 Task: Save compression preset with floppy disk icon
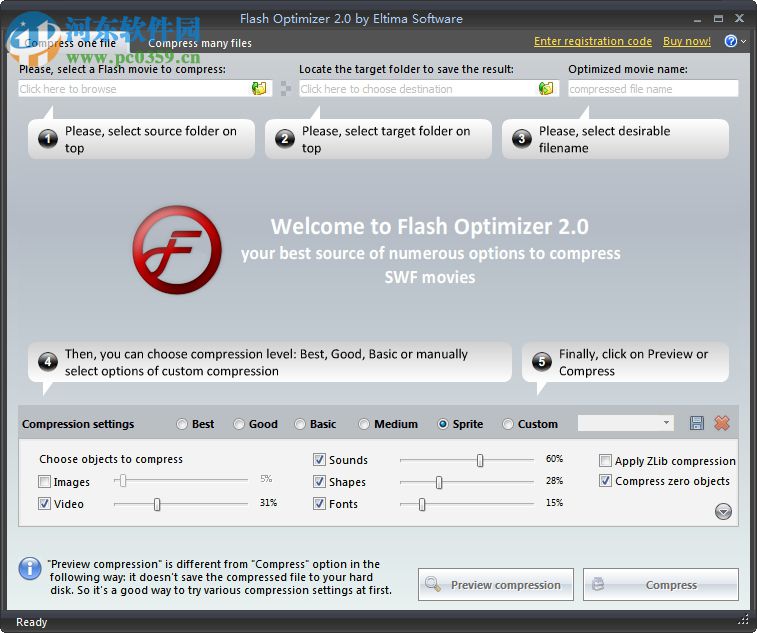pyautogui.click(x=696, y=423)
